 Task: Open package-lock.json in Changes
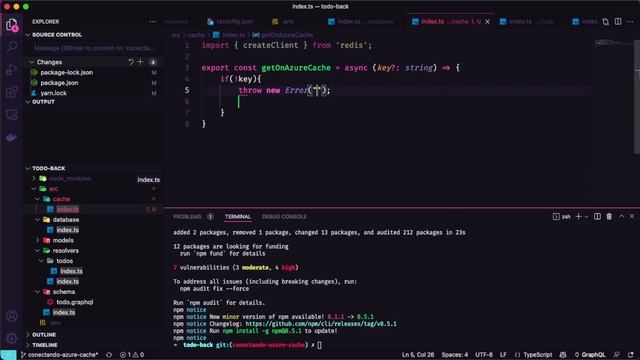click(x=67, y=72)
